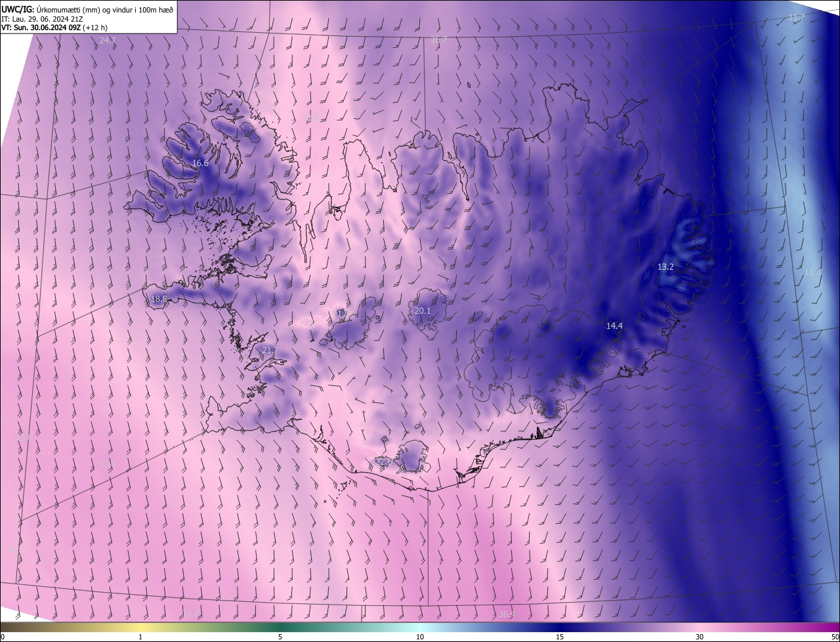Viewport: 840px width, 642px height.
Task: Click the colorbar tick label 5
Action: coord(280,637)
